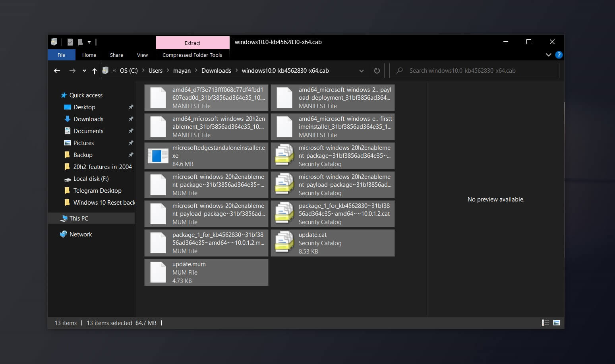
Task: Open Windows 10 Reset back sidebar folder
Action: 104,203
